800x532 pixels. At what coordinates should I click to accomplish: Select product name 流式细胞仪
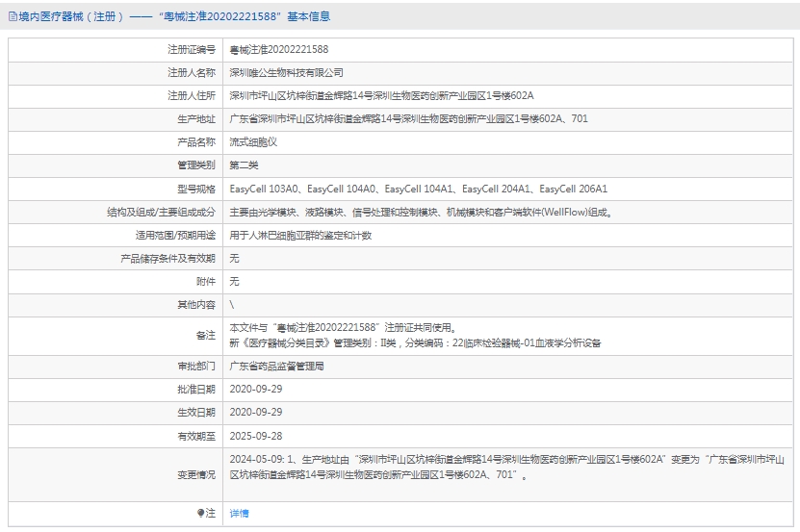tap(253, 141)
